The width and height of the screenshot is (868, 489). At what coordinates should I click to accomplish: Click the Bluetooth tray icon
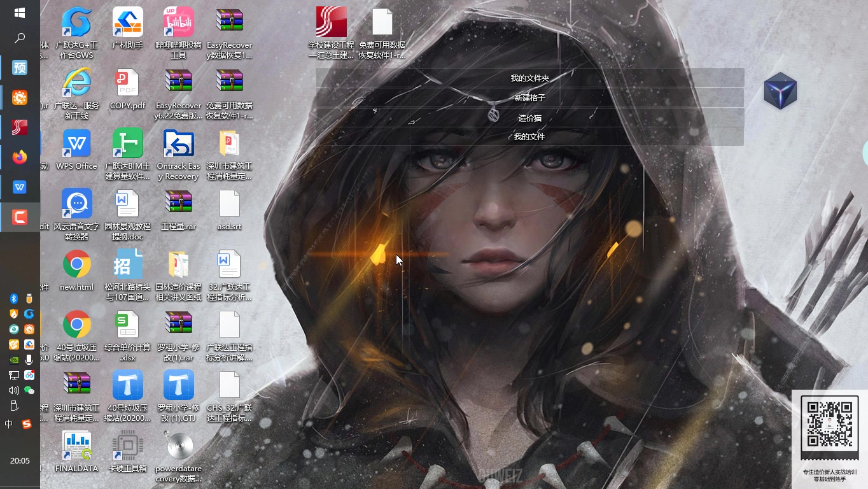click(x=14, y=299)
